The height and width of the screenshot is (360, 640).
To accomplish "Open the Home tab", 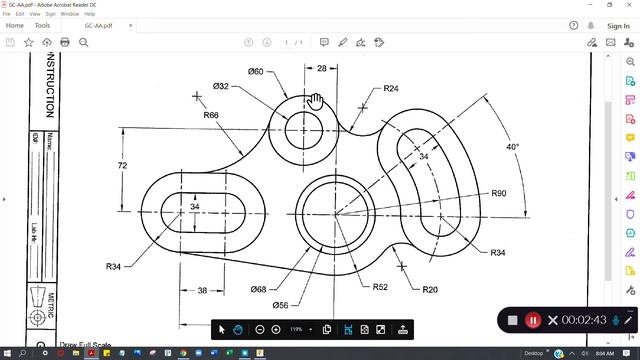I will tap(15, 25).
